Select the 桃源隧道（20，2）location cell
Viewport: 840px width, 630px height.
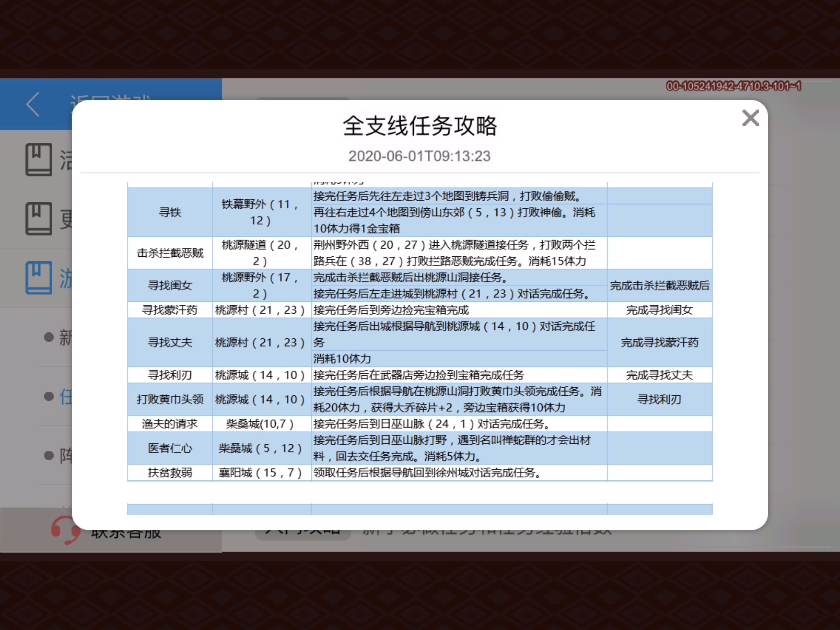point(262,253)
